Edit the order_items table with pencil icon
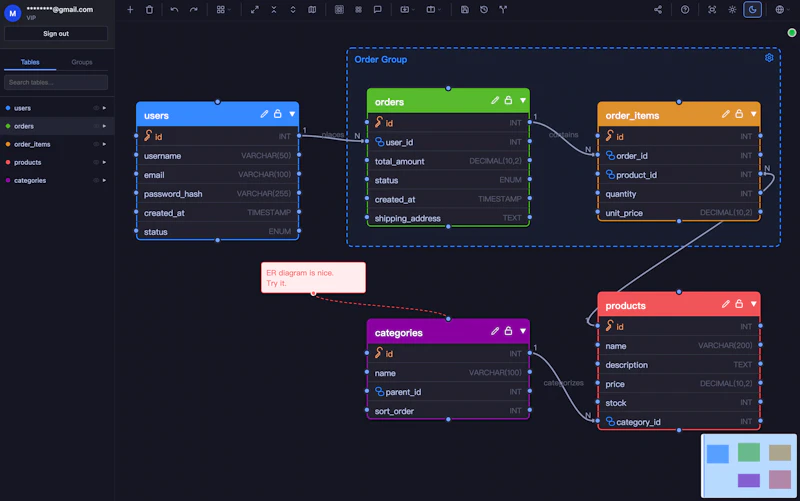The image size is (800, 501). (726, 114)
